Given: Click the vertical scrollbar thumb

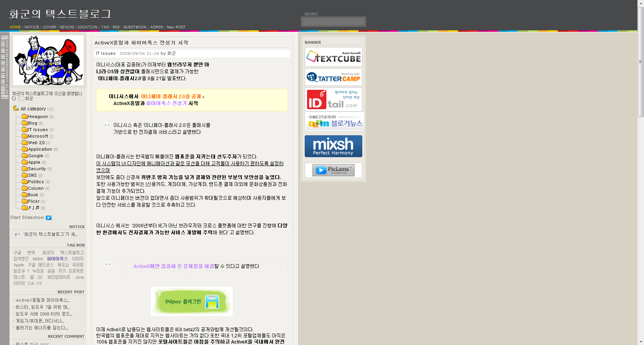Looking at the screenshot, I should pos(641,61).
